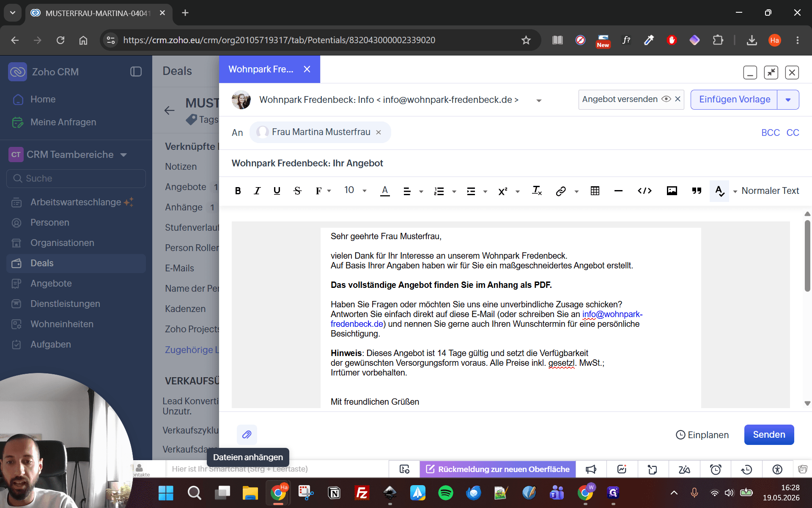
Task: Schedule email with Einplanen
Action: point(702,435)
